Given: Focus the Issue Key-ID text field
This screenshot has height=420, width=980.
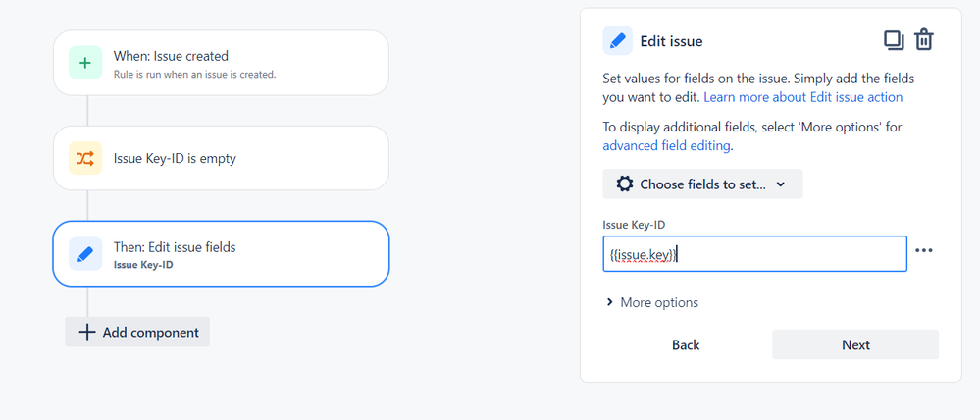Looking at the screenshot, I should pyautogui.click(x=755, y=254).
